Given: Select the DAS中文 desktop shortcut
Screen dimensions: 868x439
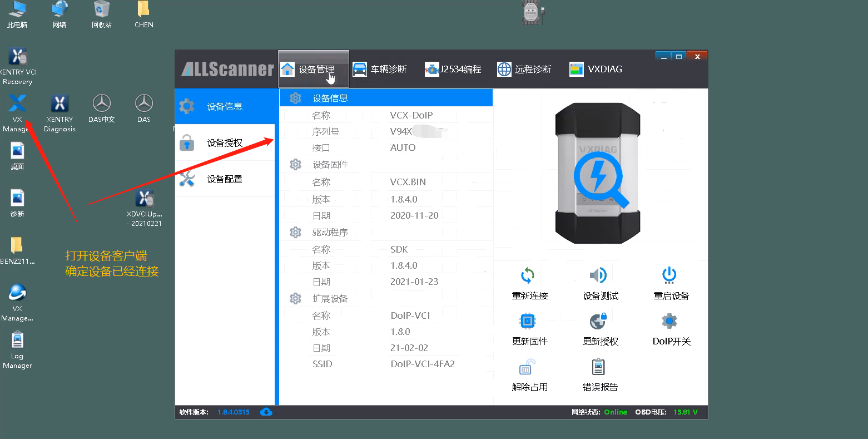Looking at the screenshot, I should [102, 109].
